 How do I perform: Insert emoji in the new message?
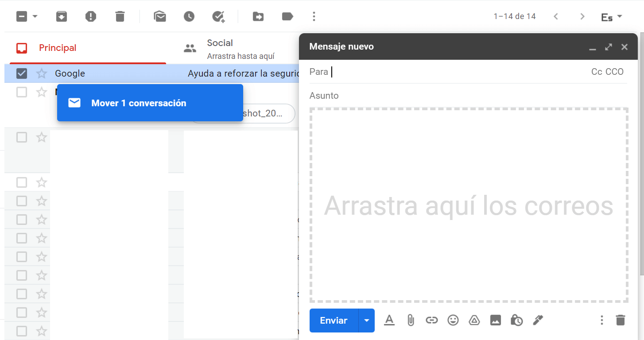click(453, 320)
